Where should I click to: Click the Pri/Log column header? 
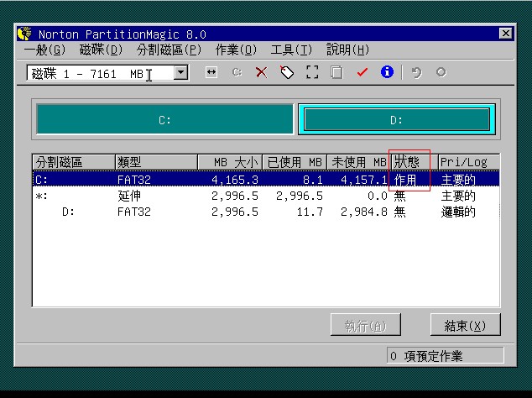(468, 162)
